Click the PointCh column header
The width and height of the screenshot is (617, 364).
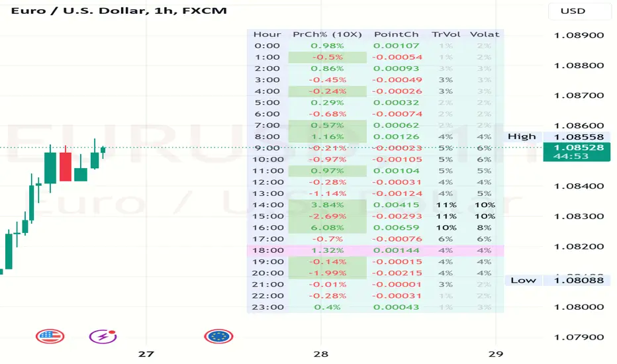(x=396, y=34)
